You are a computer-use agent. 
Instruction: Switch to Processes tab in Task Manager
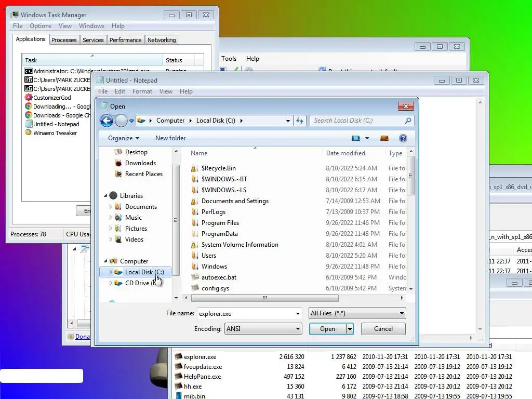coord(64,40)
